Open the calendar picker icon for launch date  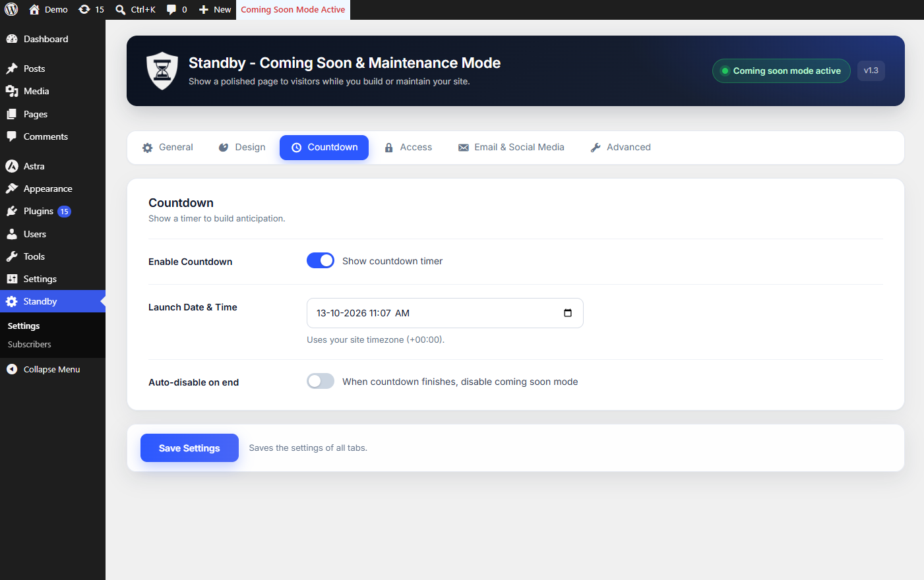tap(568, 313)
